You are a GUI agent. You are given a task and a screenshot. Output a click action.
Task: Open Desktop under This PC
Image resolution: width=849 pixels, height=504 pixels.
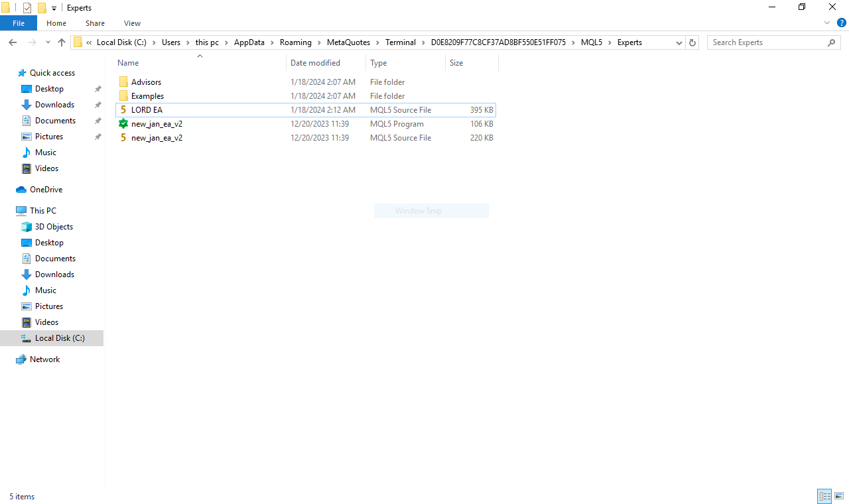coord(49,243)
